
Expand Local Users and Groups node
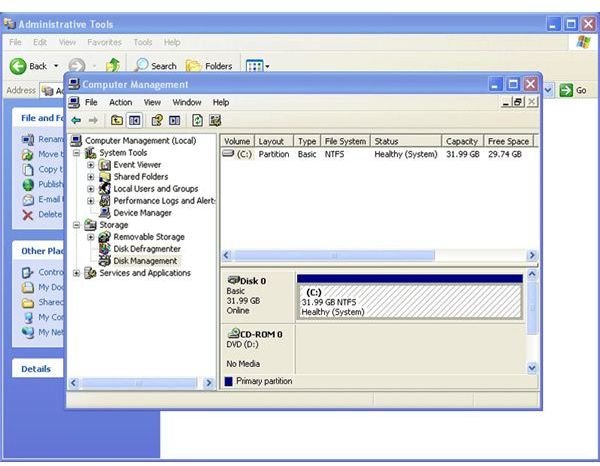91,189
